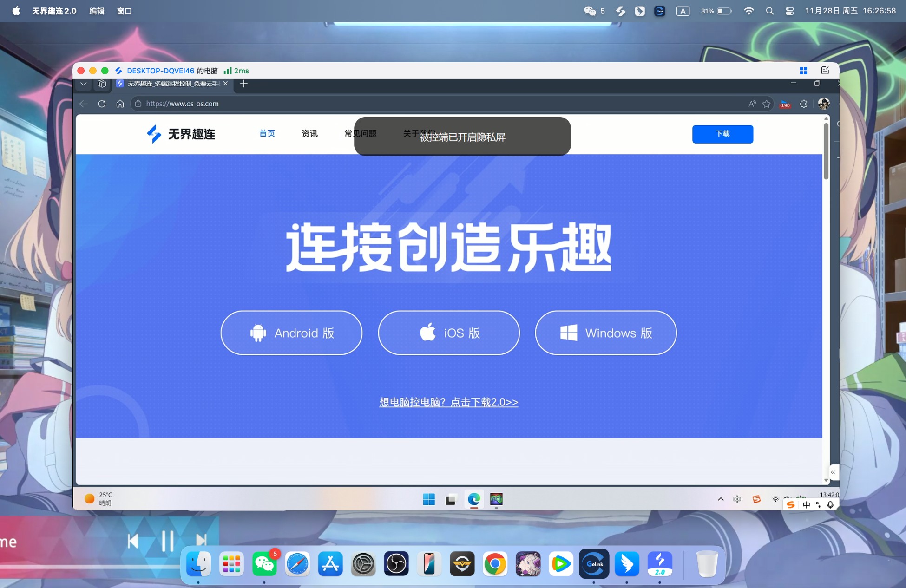Screen dimensions: 906x588
Task: Click the extension icon with 0.90 badge
Action: point(785,104)
